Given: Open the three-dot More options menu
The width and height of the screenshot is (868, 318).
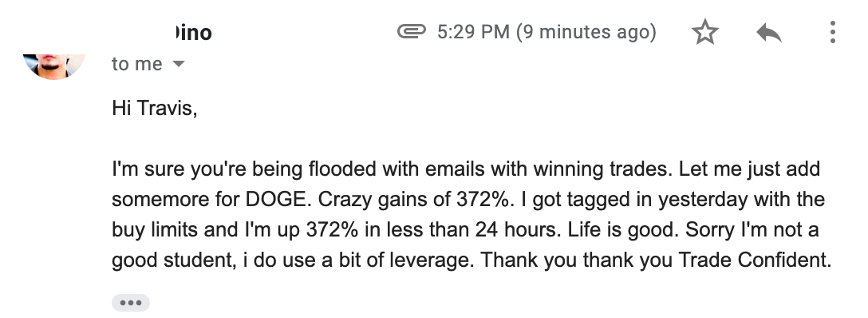Looking at the screenshot, I should [833, 32].
